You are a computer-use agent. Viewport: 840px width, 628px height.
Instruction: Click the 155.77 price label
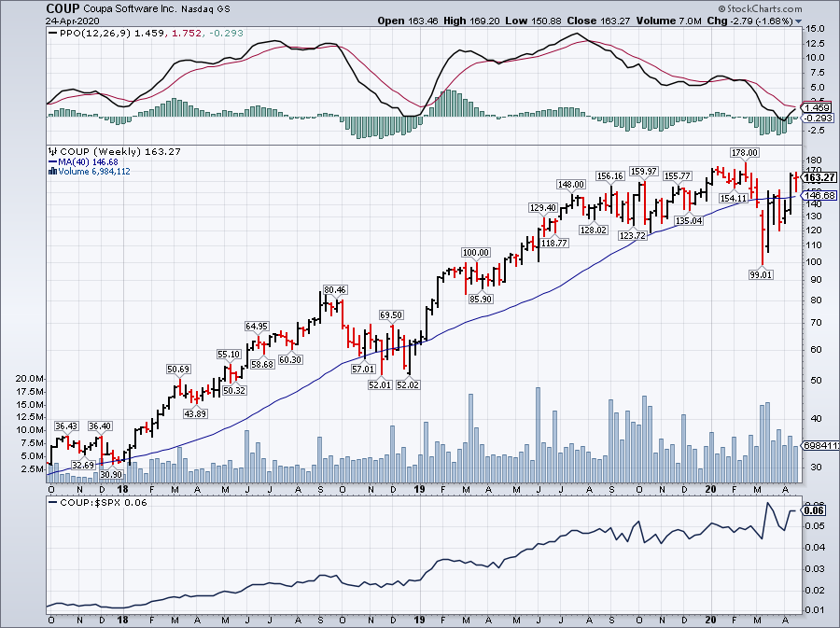tap(678, 175)
